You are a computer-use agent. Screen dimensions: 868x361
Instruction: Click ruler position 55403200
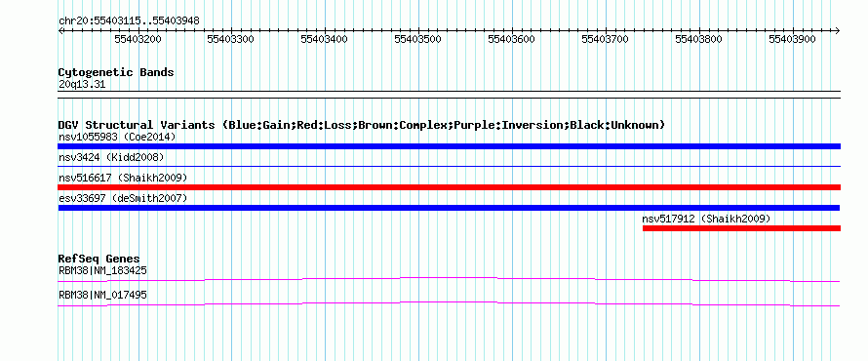138,39
